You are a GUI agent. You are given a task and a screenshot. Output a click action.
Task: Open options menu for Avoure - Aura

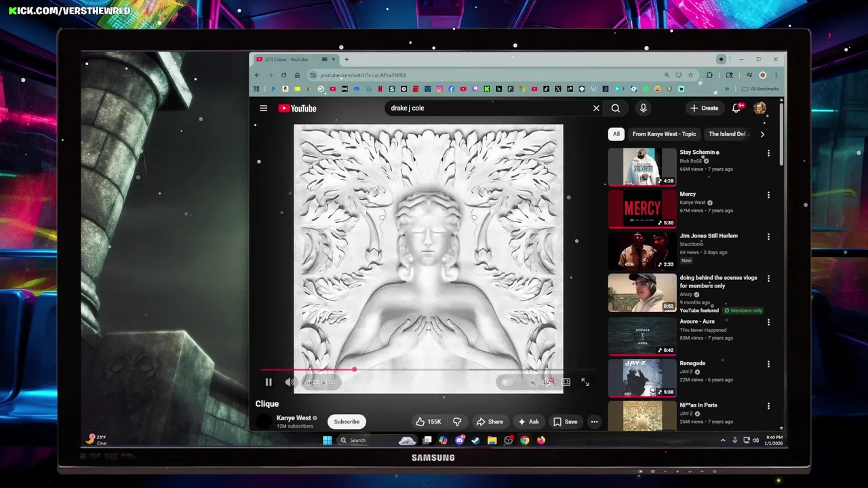point(768,322)
